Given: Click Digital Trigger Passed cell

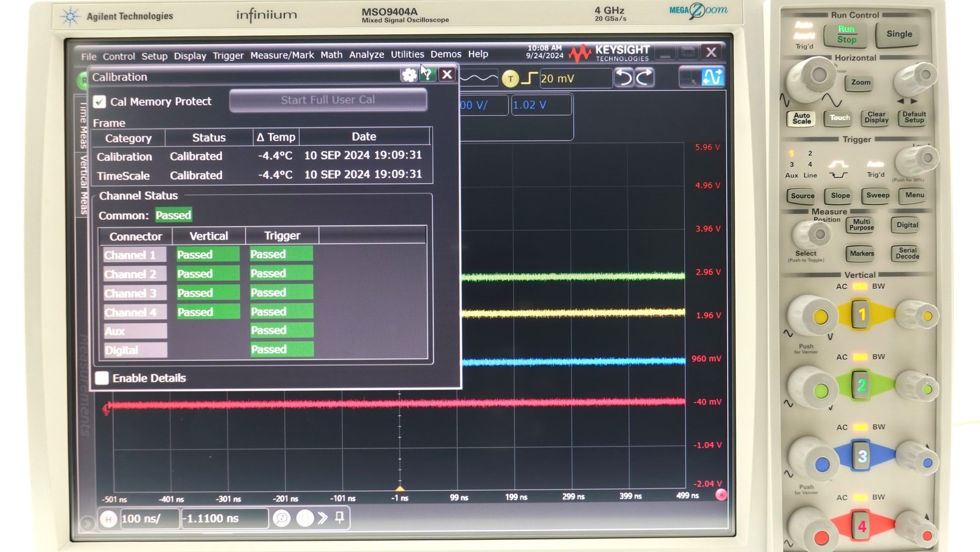Looking at the screenshot, I should pos(281,349).
